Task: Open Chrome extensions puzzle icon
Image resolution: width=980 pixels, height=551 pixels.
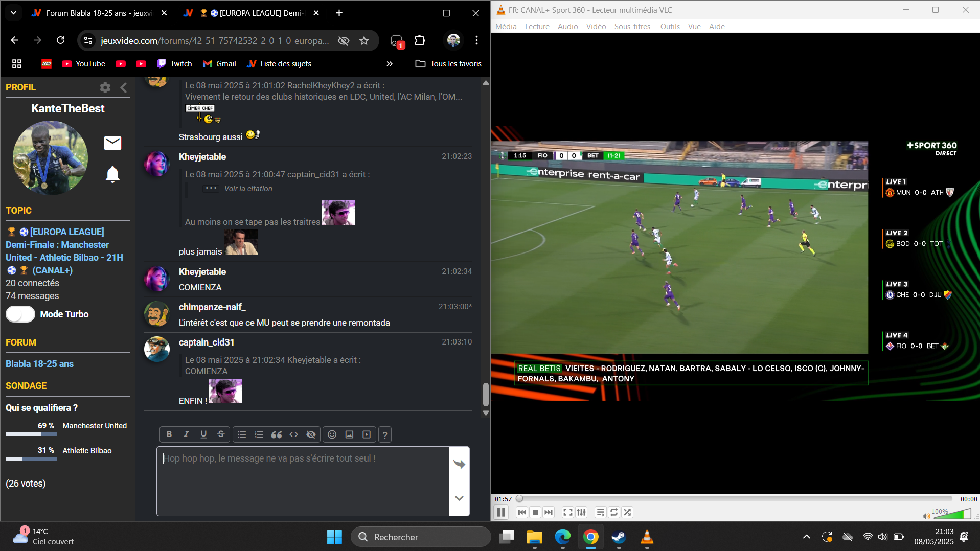Action: pos(420,40)
